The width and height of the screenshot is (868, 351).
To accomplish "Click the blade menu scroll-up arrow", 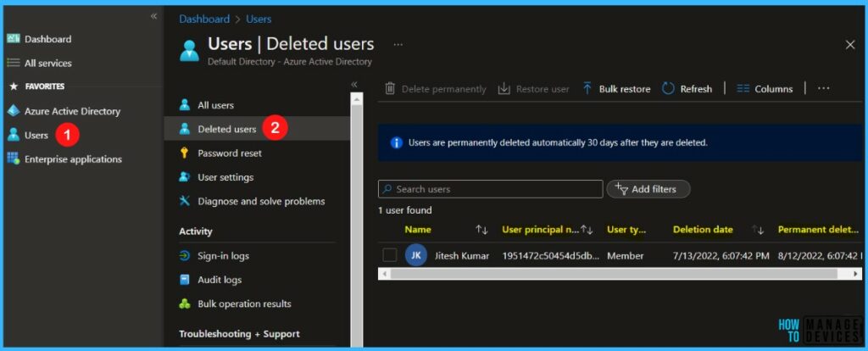I will coord(357,98).
